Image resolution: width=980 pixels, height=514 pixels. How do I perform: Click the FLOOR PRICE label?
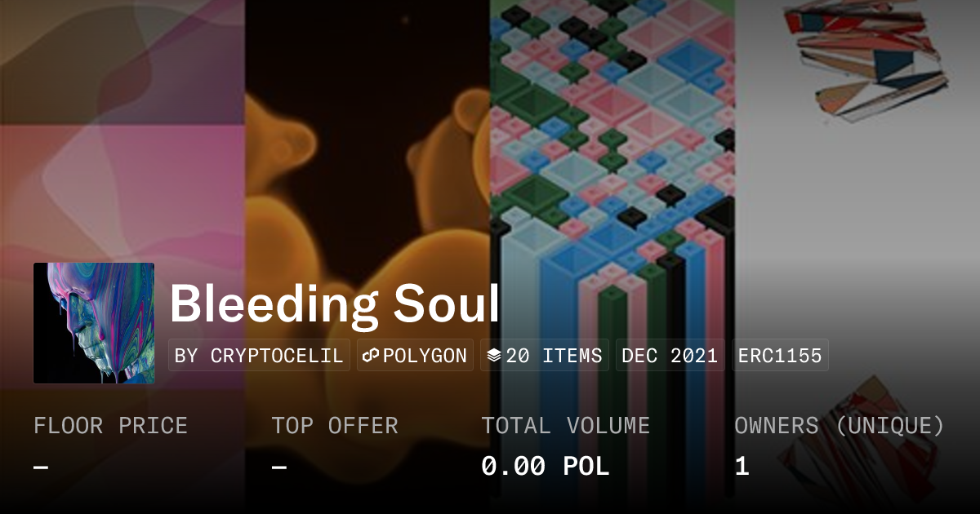(110, 426)
